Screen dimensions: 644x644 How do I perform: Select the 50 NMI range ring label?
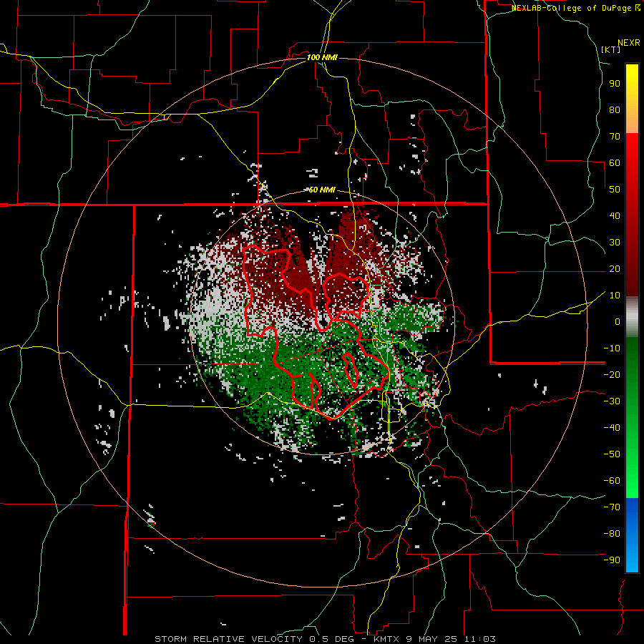click(322, 190)
